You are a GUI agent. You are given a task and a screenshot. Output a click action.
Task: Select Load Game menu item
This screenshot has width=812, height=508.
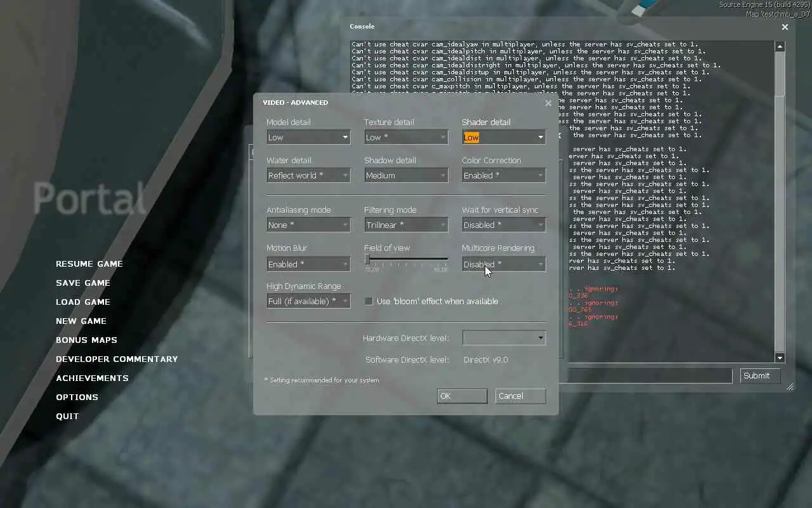(x=83, y=302)
